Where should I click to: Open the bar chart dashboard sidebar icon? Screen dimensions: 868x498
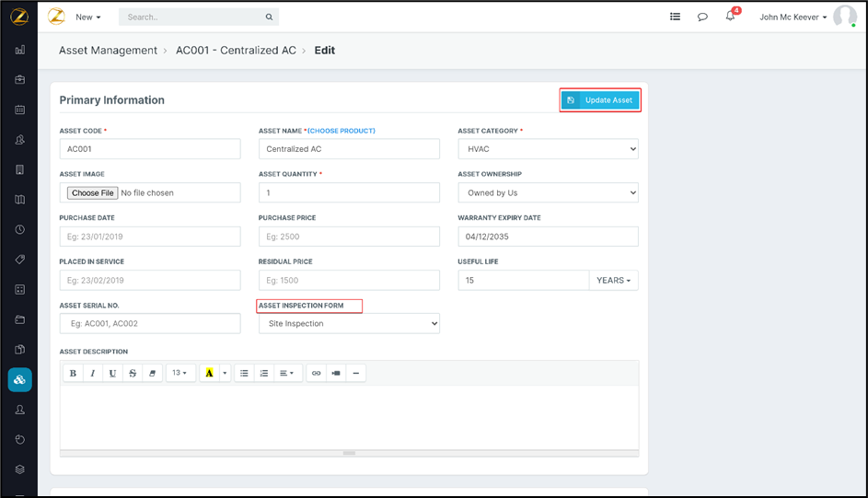pos(20,50)
